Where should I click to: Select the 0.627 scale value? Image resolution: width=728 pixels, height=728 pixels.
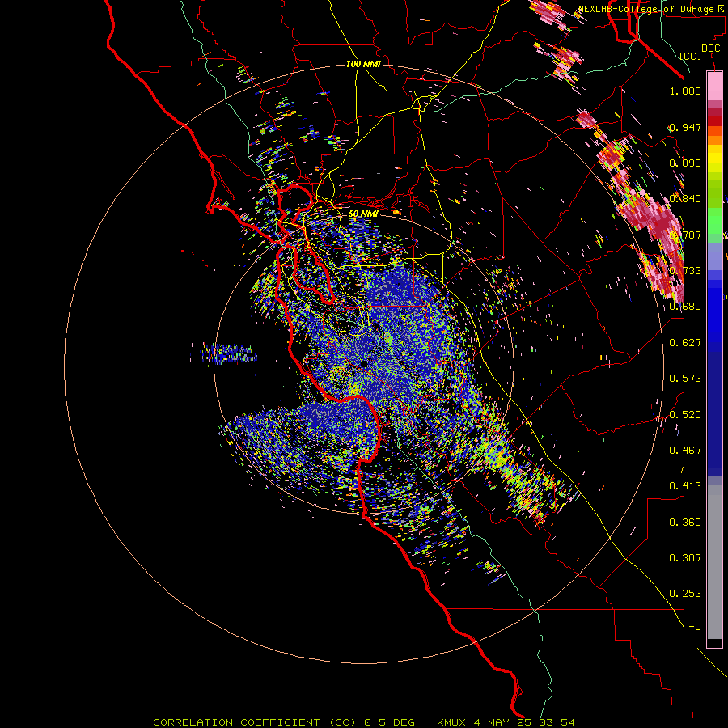[x=685, y=343]
